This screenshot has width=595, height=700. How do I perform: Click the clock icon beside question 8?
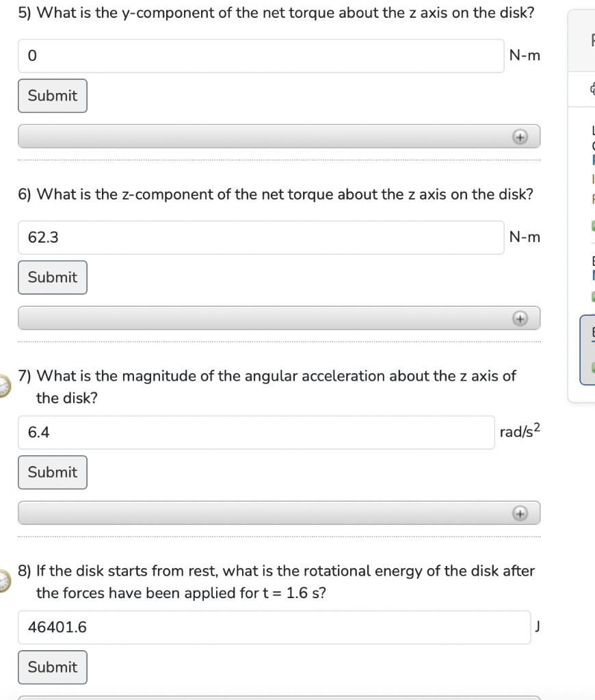click(x=3, y=582)
